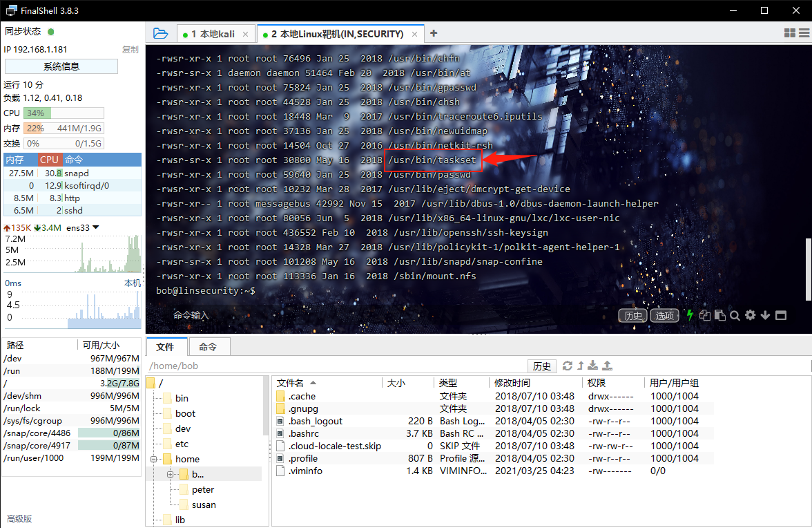Switch to list layout view top right
The image size is (812, 528).
804,32
